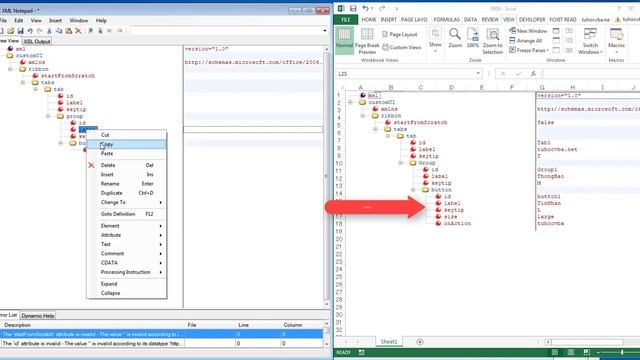Switch to the Dynamic Help tab
The width and height of the screenshot is (640, 360).
tap(38, 316)
